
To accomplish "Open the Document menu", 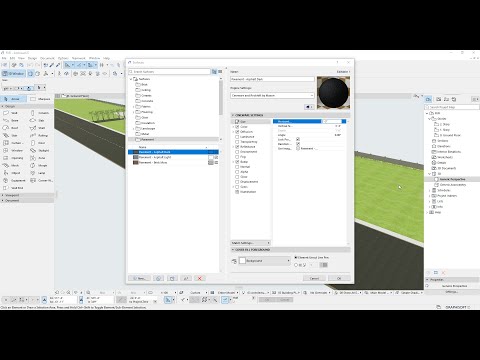I will pyautogui.click(x=47, y=58).
